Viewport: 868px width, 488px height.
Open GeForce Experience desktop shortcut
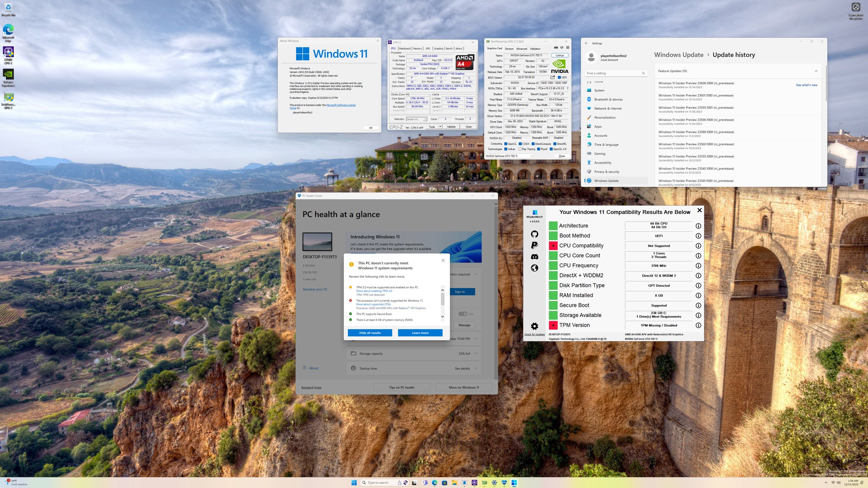pyautogui.click(x=8, y=78)
